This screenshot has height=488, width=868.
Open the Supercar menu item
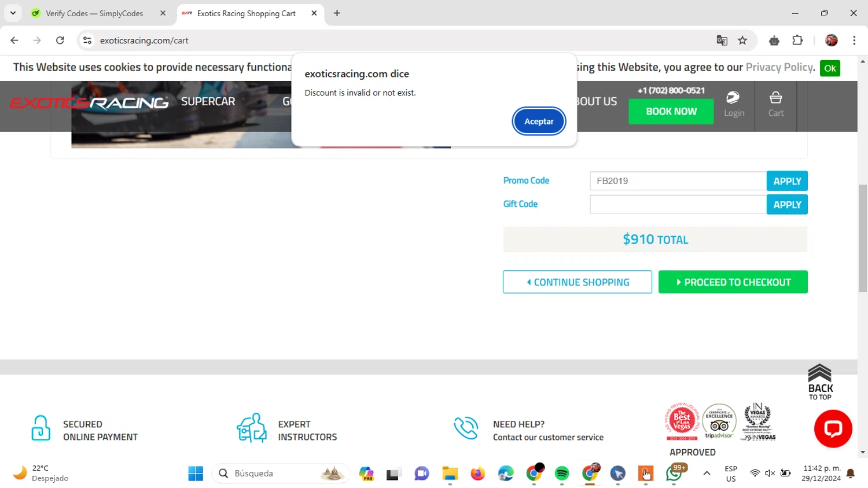click(208, 101)
